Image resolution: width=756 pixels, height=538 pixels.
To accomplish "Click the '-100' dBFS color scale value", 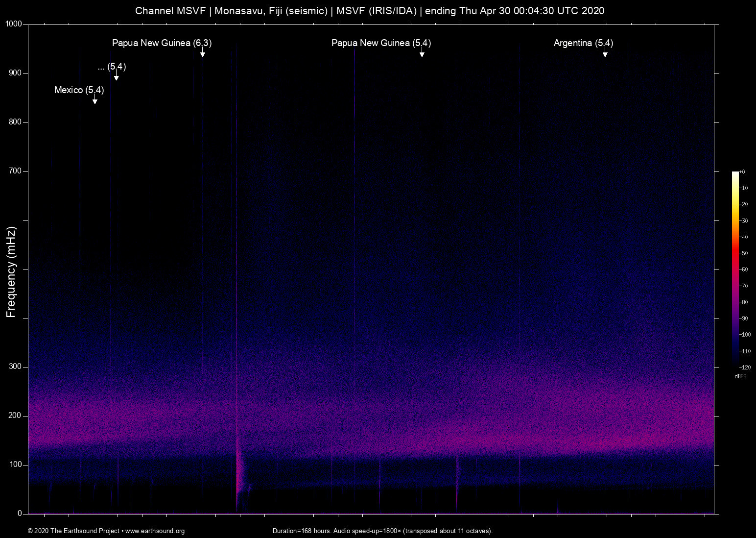I will click(x=745, y=335).
